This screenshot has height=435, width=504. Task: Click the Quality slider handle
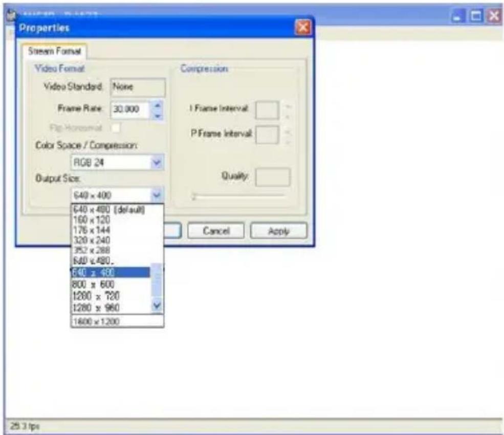pyautogui.click(x=194, y=196)
